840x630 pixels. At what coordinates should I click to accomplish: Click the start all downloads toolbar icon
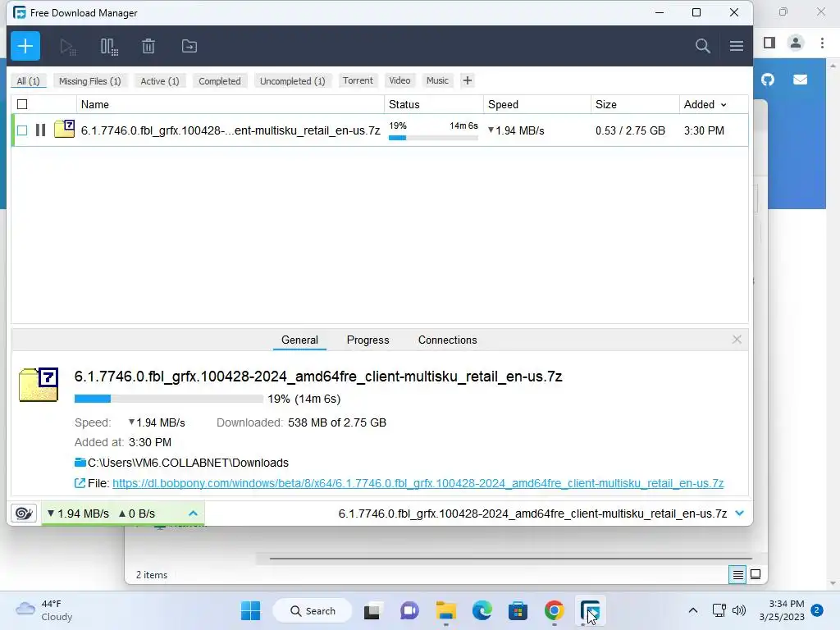(67, 47)
